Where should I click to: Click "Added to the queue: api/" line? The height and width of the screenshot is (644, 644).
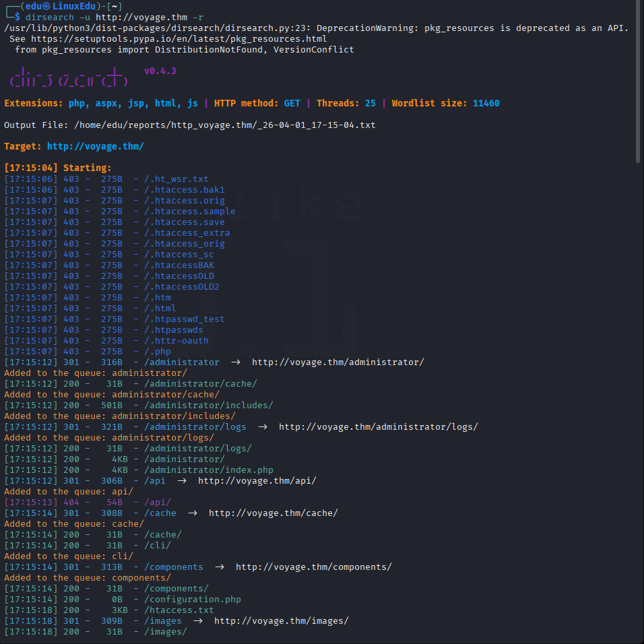[69, 492]
